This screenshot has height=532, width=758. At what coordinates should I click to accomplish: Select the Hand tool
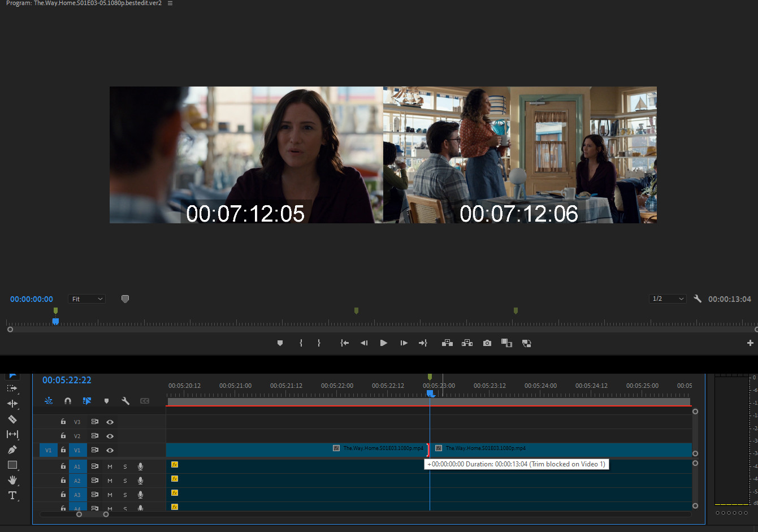pos(12,480)
